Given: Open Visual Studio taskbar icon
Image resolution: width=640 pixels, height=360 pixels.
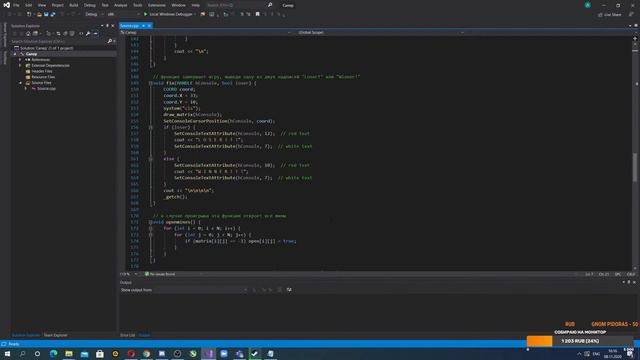Looking at the screenshot, I should 209,354.
